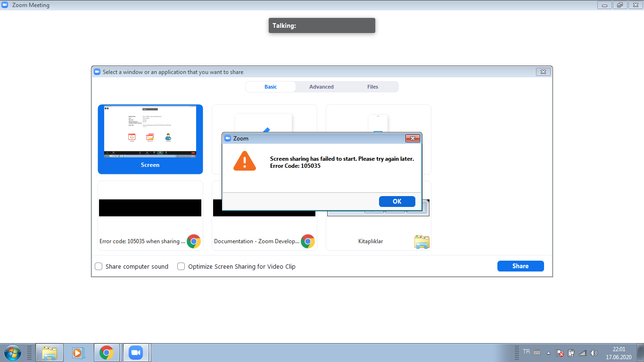Show hidden system tray icons
Viewport: 644px width, 362px height.
pyautogui.click(x=548, y=353)
